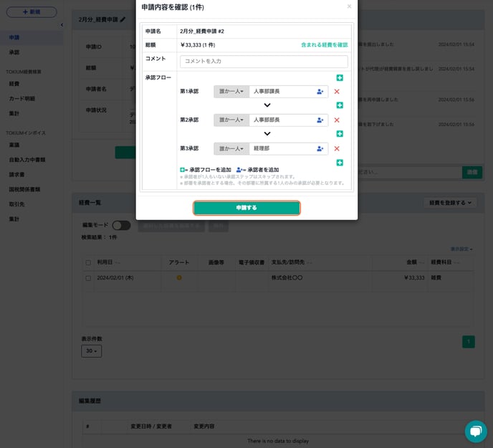493x448 pixels.
Task: Open カード明細 in the sidebar
Action: (x=22, y=98)
